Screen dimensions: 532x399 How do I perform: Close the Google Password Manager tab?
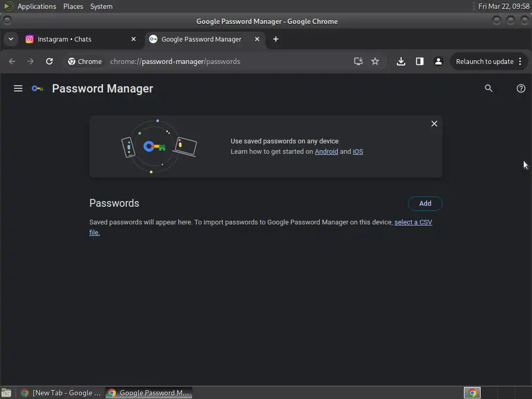point(257,39)
